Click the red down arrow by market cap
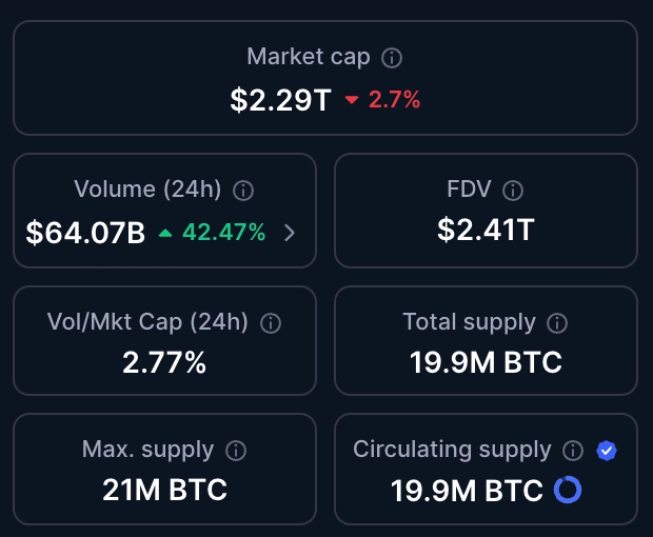 pyautogui.click(x=351, y=100)
